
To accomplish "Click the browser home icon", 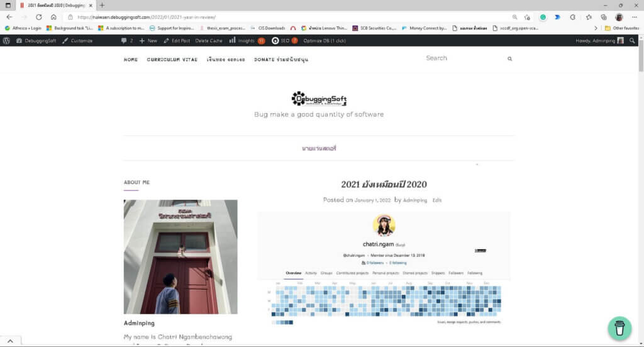I will point(53,17).
